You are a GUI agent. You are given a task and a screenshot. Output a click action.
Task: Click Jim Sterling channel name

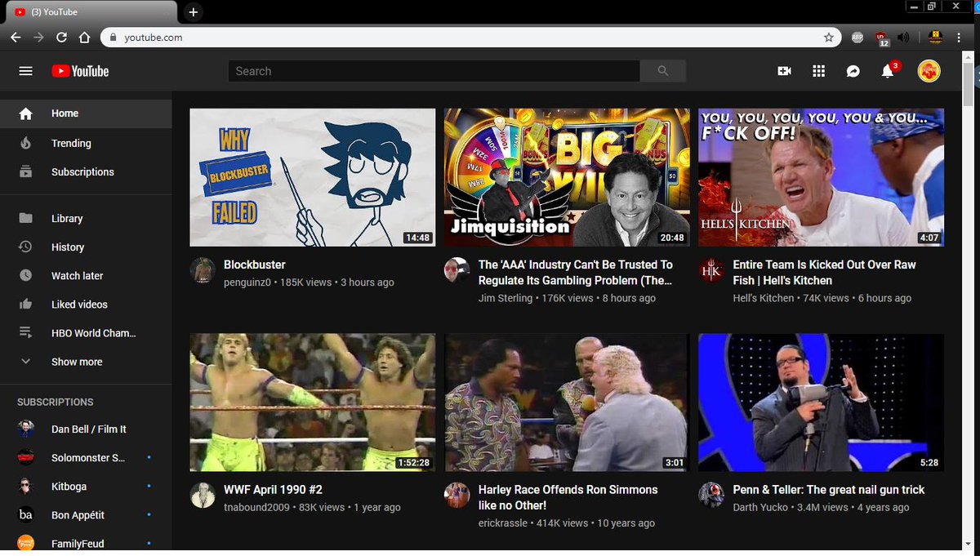point(506,298)
